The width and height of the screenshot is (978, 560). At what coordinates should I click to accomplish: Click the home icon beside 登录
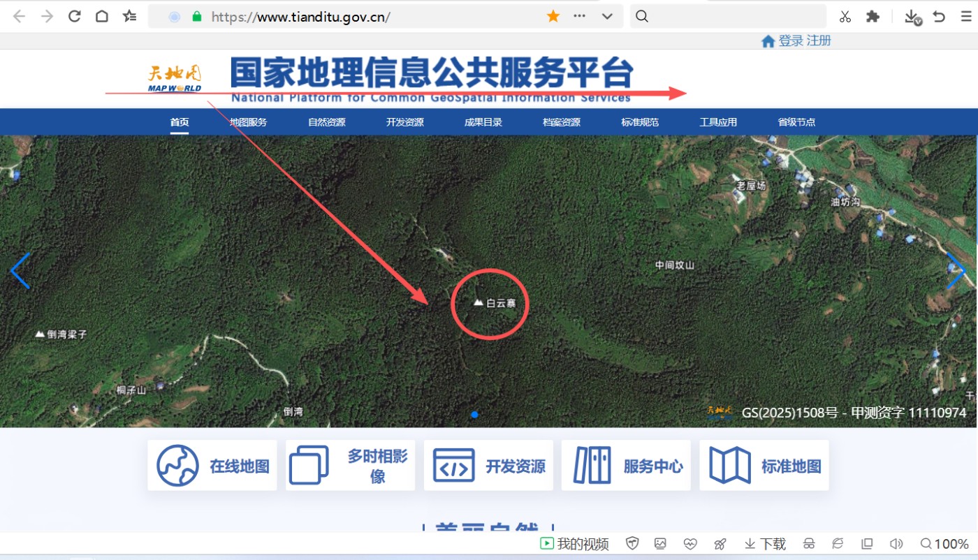pyautogui.click(x=768, y=41)
